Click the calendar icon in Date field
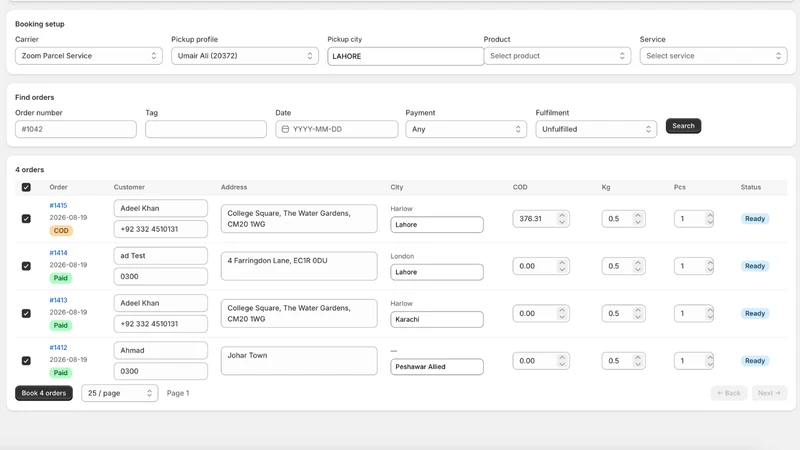This screenshot has width=800, height=450. pyautogui.click(x=285, y=129)
